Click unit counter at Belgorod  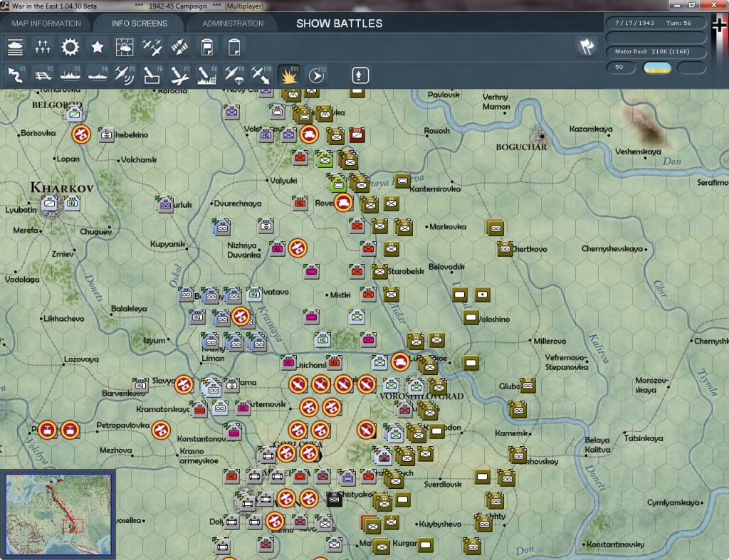pos(74,113)
